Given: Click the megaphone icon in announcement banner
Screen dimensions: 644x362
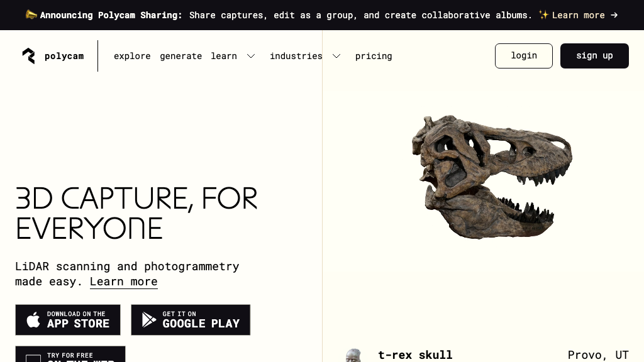Looking at the screenshot, I should (x=31, y=15).
